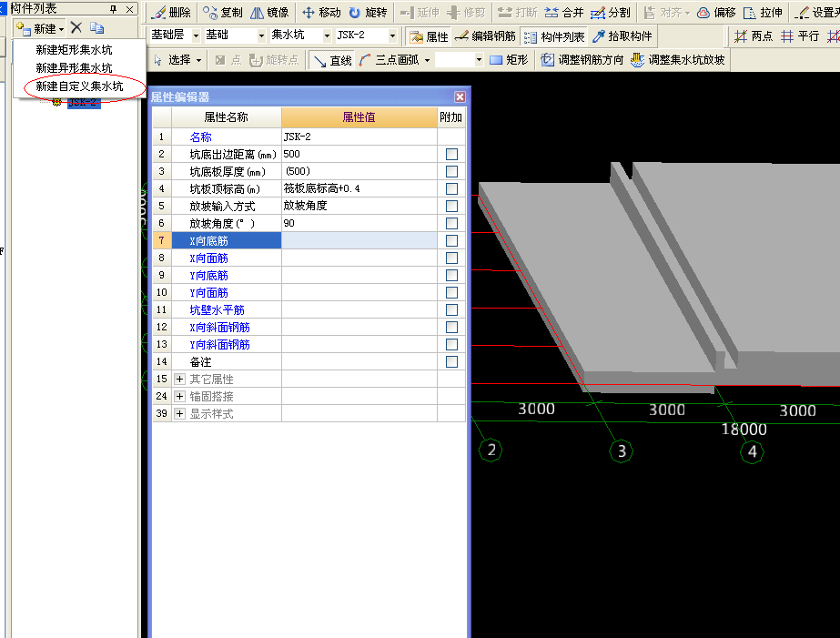This screenshot has width=840, height=638.
Task: Tick the 附加 checkbox for 坑底板厚度
Action: click(x=451, y=171)
